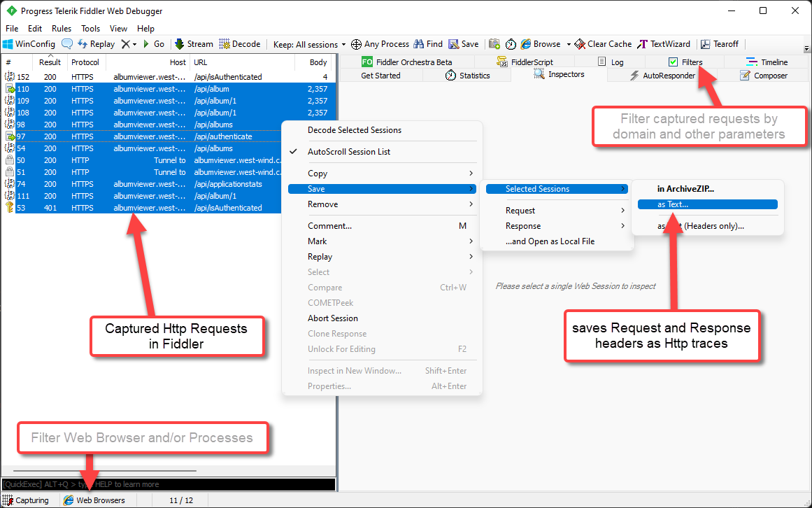Expand the Request save submenu
Screen dimensions: 812x508
click(557, 211)
